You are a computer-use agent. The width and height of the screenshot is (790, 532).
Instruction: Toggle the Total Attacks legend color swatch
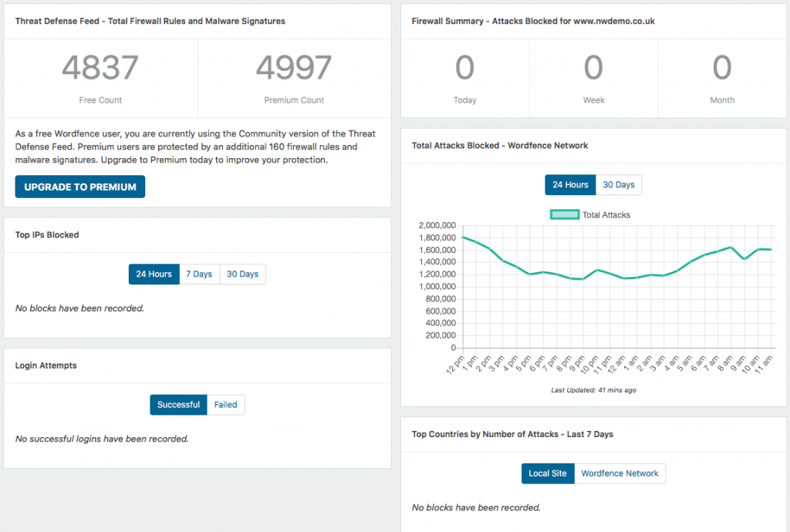[x=564, y=215]
